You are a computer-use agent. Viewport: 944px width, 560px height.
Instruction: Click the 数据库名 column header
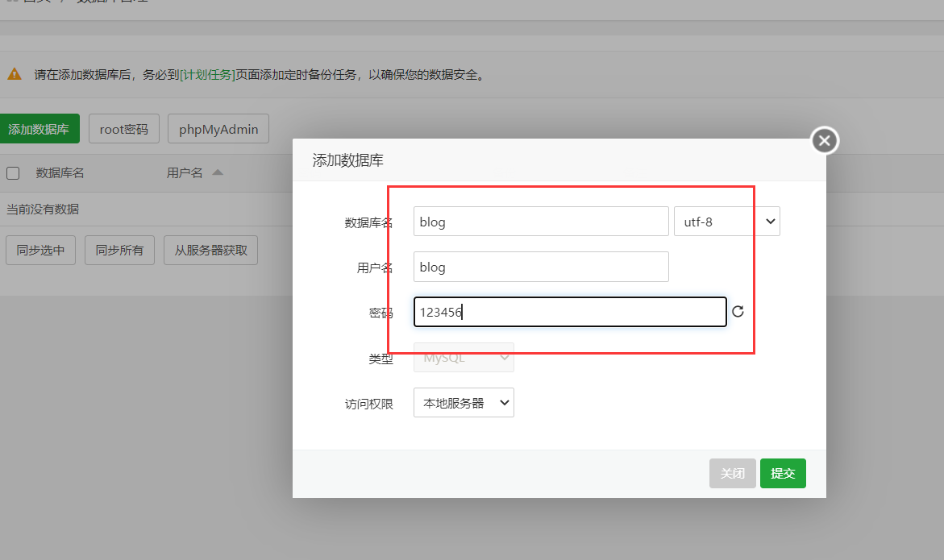coord(60,173)
